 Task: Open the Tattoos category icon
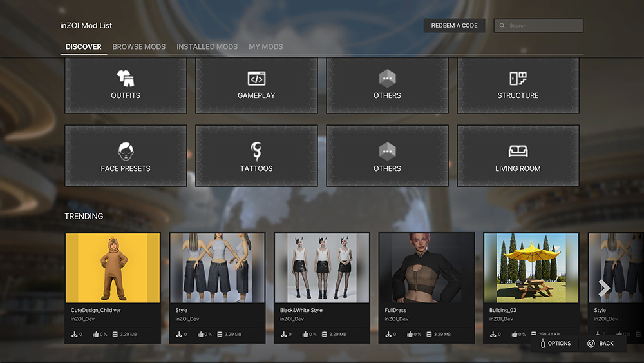point(256,152)
